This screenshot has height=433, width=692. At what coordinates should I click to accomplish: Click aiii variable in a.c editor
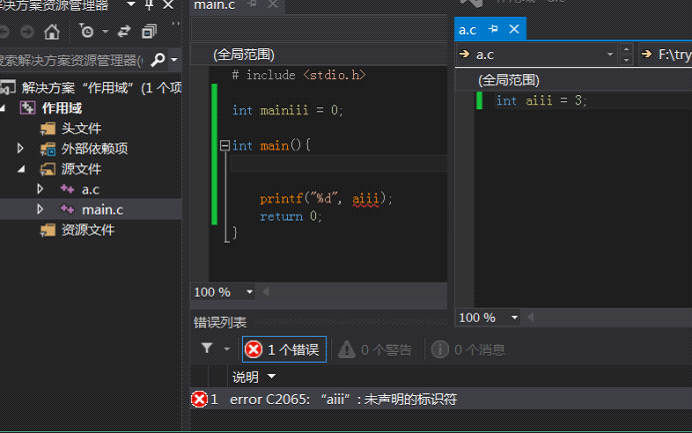click(x=539, y=101)
